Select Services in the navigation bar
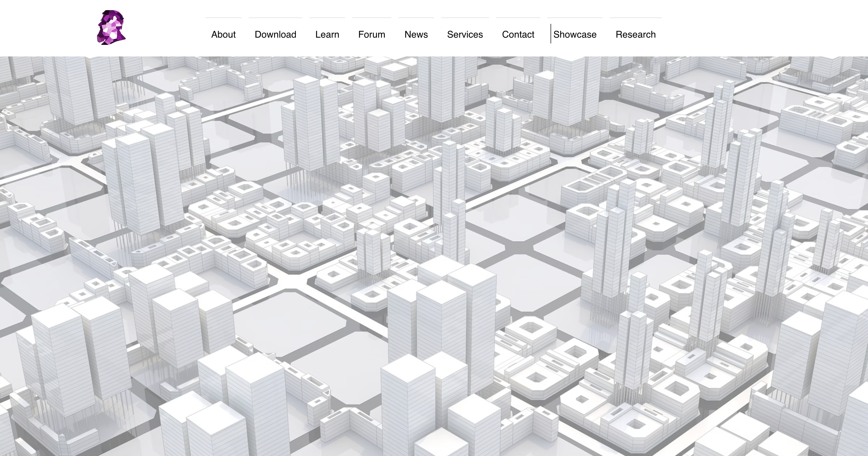The image size is (868, 456). pyautogui.click(x=465, y=34)
